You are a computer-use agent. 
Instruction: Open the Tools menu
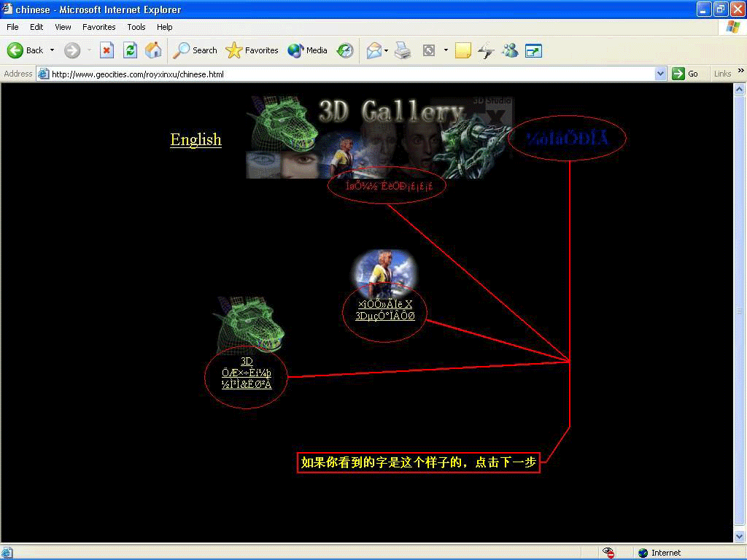[x=136, y=27]
